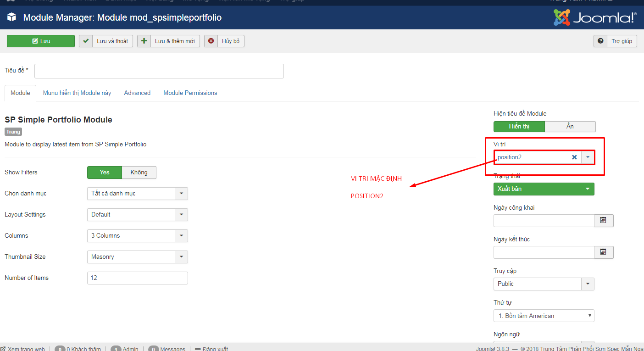644x351 pixels.
Task: Focus Number of Items field
Action: pyautogui.click(x=137, y=278)
